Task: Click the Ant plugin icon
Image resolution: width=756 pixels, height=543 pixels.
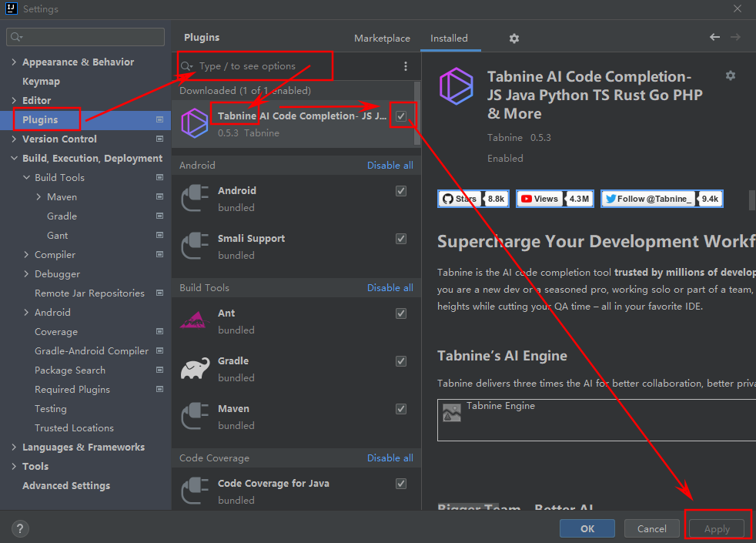Action: click(x=195, y=320)
